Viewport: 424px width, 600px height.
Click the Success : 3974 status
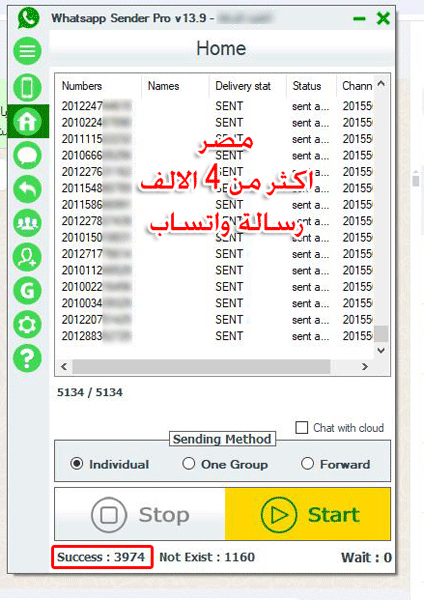point(101,557)
